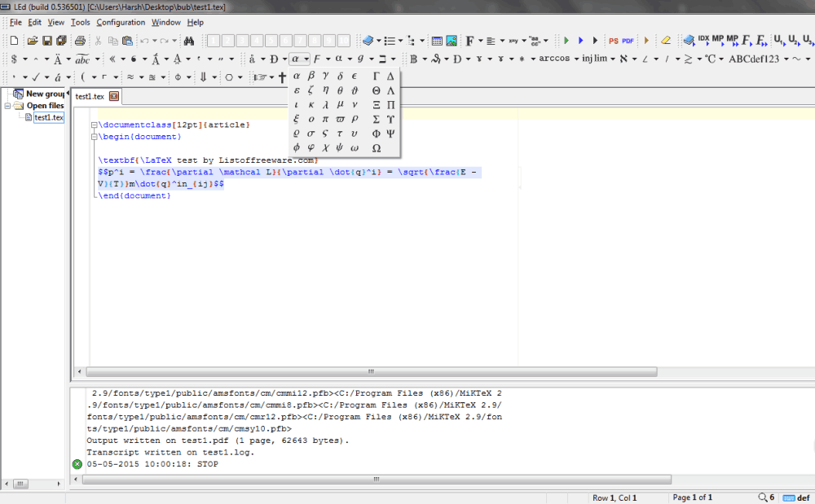Open the View menu
The height and width of the screenshot is (504, 815).
click(x=55, y=22)
